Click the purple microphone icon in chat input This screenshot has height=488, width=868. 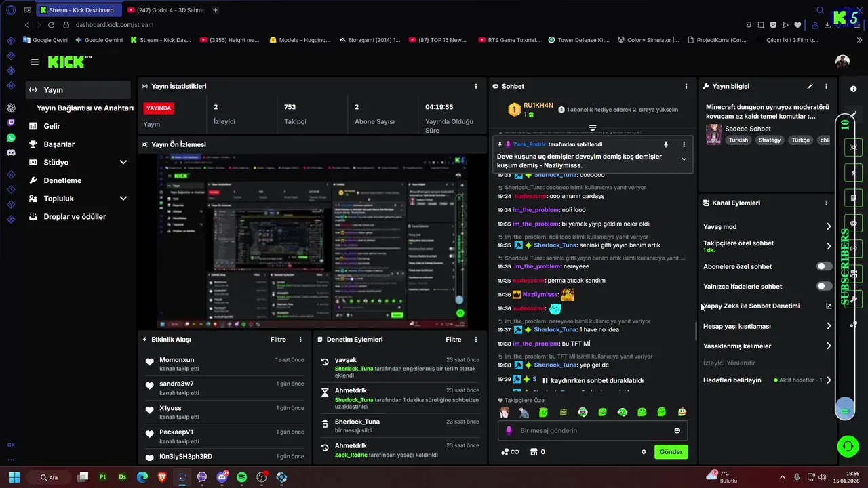pyautogui.click(x=509, y=430)
